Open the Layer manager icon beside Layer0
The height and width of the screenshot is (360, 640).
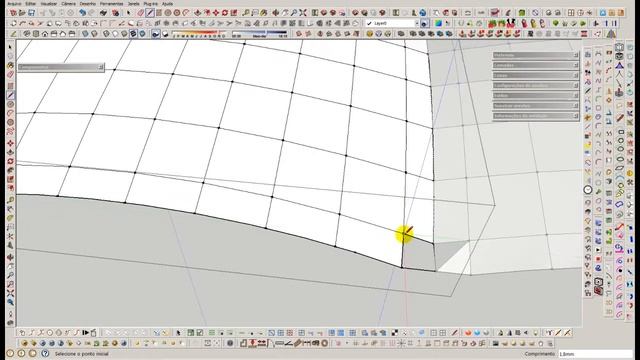[x=424, y=23]
